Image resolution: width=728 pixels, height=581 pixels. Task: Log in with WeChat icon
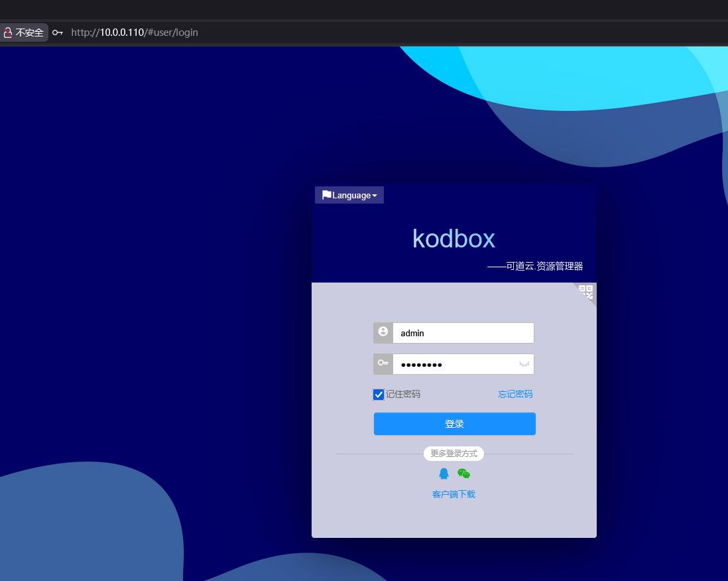click(x=463, y=474)
